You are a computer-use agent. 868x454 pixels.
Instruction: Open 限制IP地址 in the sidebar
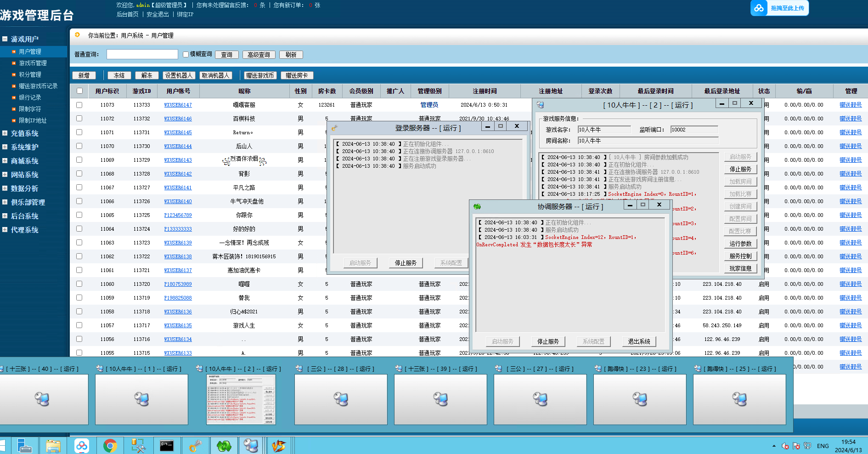33,120
